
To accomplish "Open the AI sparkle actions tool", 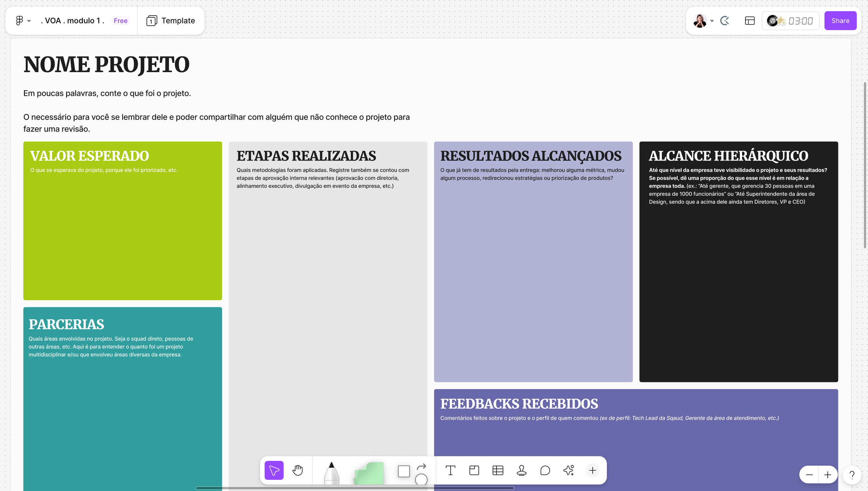I will coord(569,470).
